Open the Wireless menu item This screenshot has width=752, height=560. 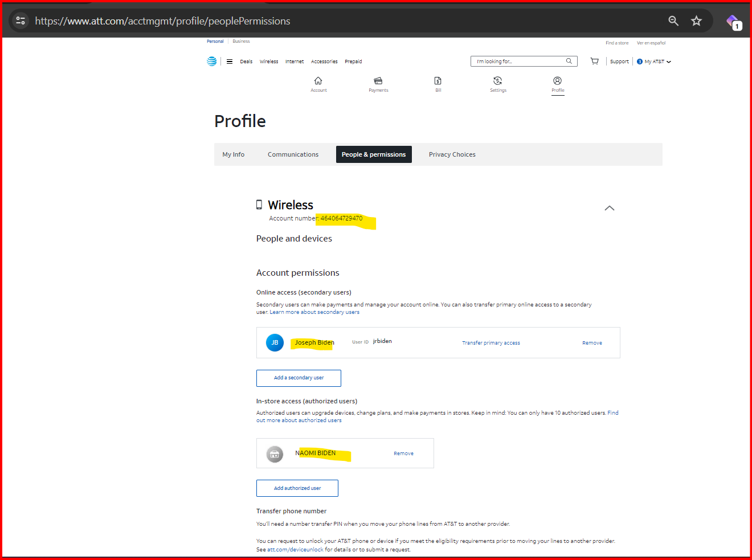click(x=269, y=62)
